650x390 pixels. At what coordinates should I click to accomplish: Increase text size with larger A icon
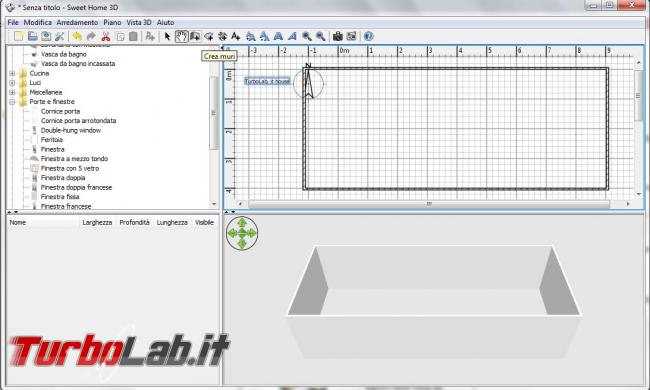coord(250,36)
